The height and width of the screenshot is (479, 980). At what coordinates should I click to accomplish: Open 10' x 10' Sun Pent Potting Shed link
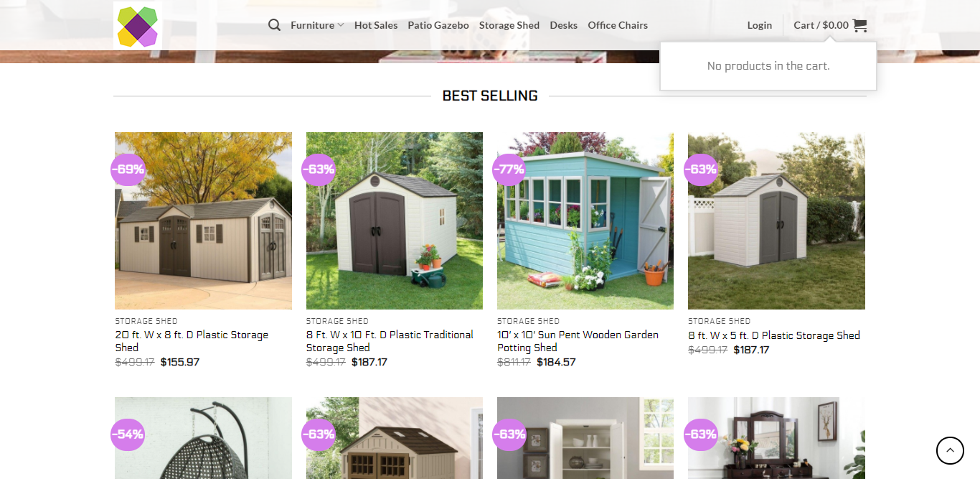(x=578, y=341)
